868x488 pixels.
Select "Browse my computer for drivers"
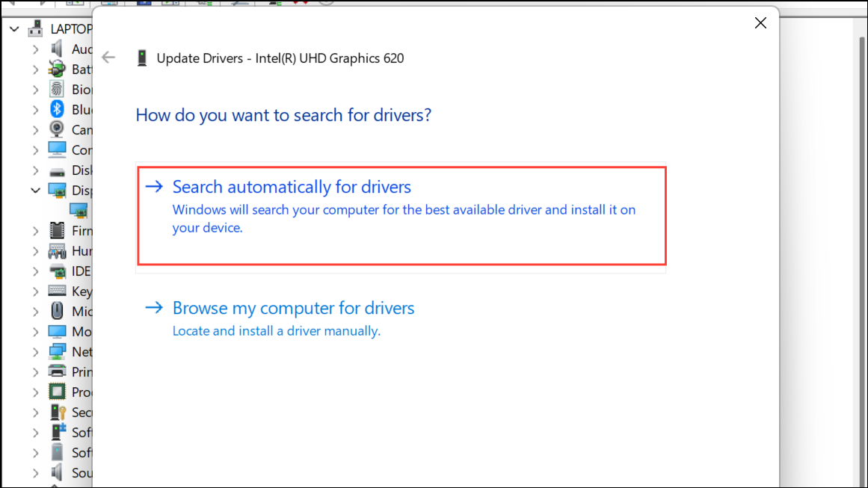[293, 308]
